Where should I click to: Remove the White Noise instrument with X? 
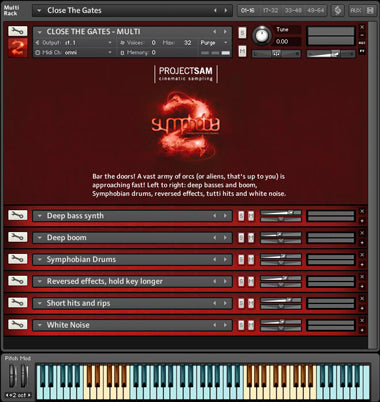tap(362, 320)
